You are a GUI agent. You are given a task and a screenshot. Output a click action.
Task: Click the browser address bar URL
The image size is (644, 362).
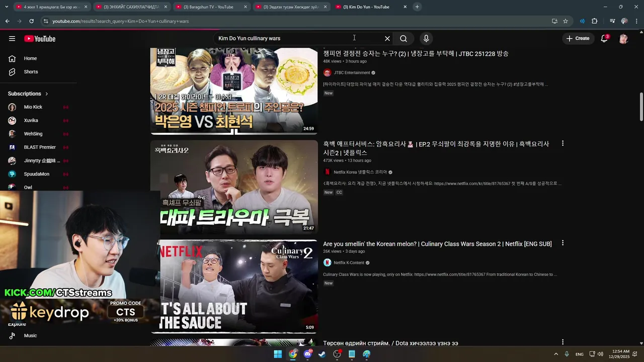[x=121, y=21]
